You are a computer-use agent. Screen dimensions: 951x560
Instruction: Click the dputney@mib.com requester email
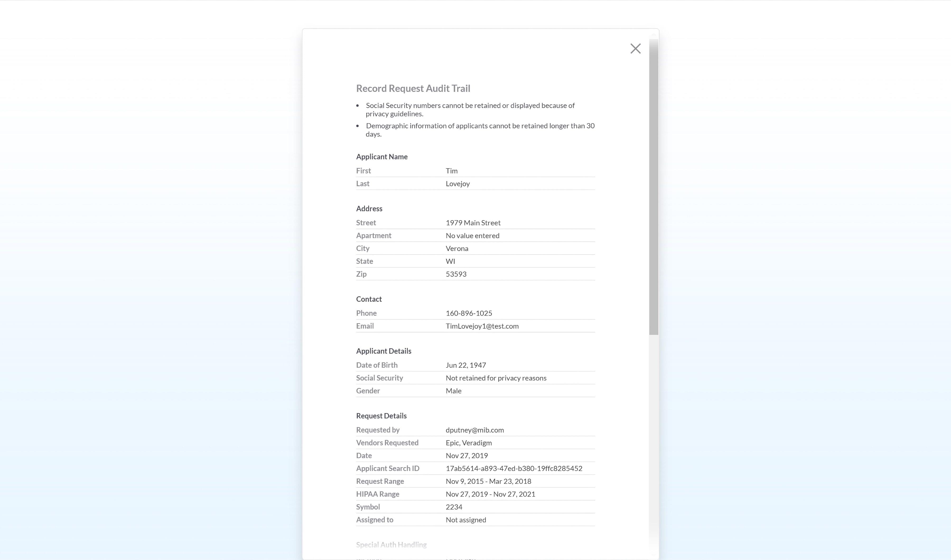pyautogui.click(x=474, y=430)
